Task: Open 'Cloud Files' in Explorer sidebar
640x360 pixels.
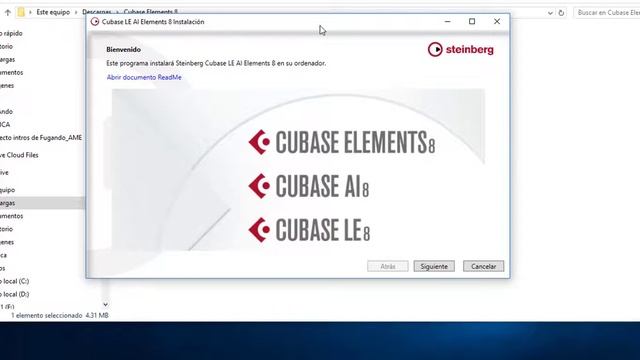Action: tap(19, 155)
